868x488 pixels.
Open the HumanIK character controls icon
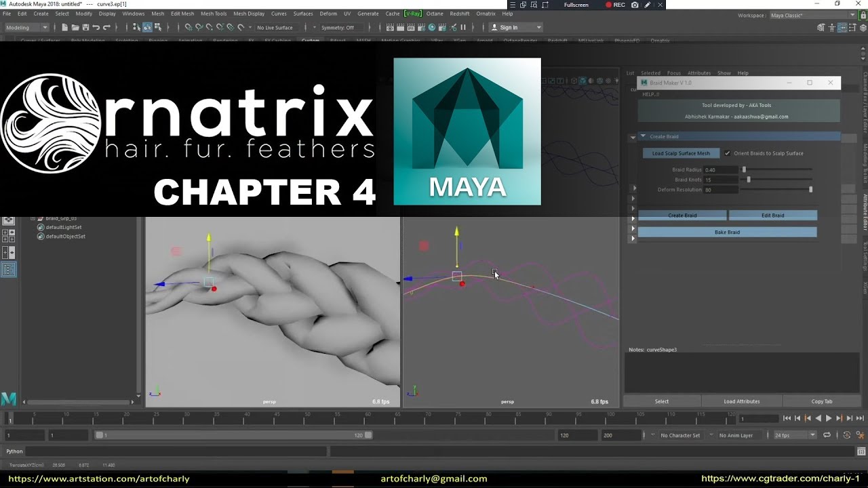tap(831, 27)
